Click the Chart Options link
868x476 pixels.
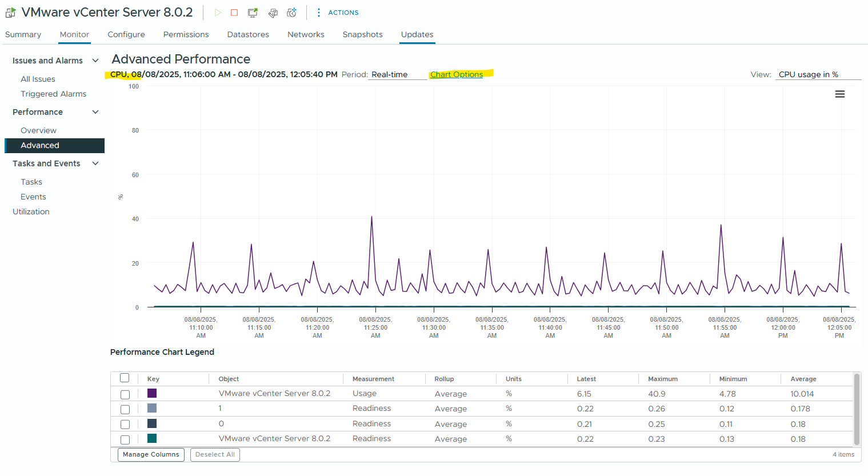(x=457, y=74)
